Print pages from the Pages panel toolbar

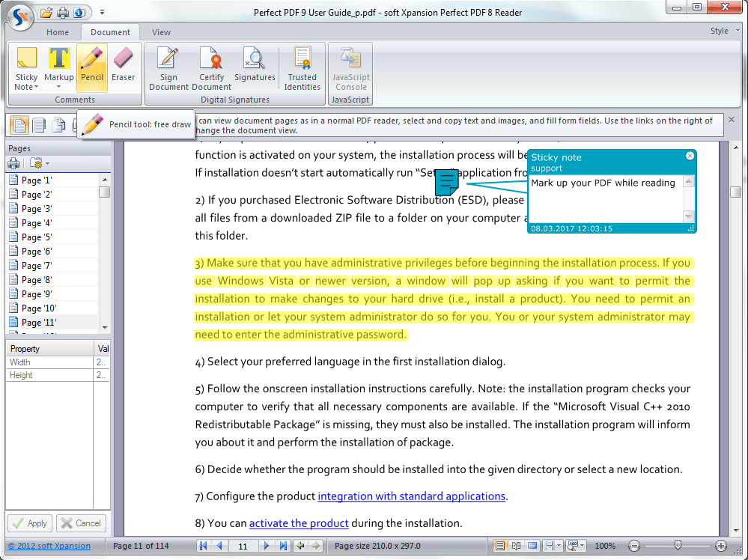(13, 164)
